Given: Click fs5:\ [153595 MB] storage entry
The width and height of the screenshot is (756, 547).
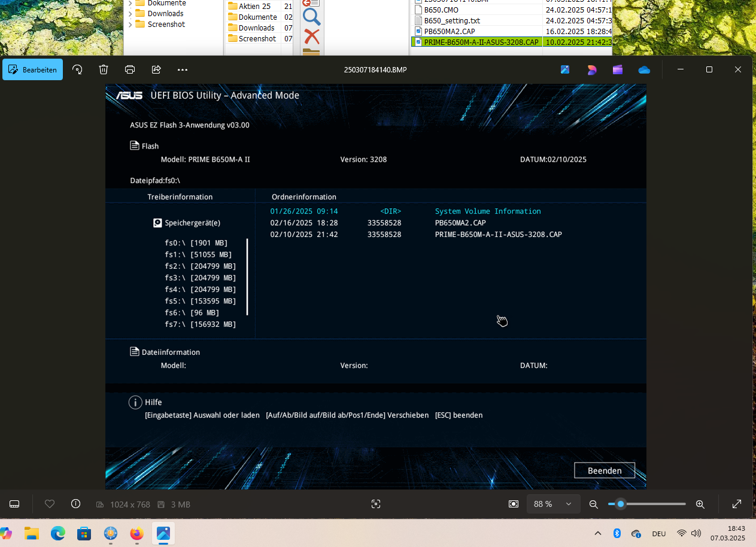Looking at the screenshot, I should pyautogui.click(x=201, y=301).
